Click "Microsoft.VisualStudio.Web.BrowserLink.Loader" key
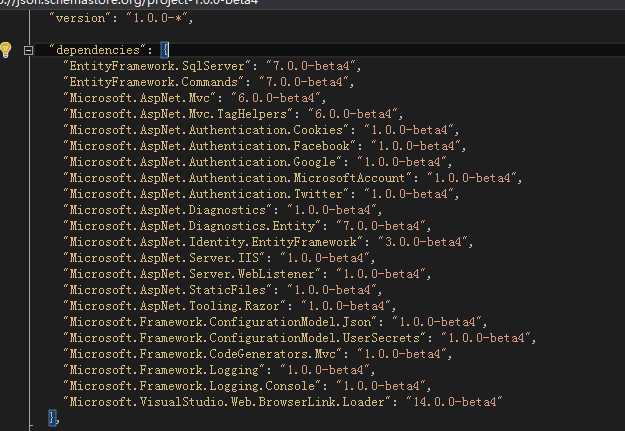Image resolution: width=625 pixels, height=431 pixels. (227, 401)
